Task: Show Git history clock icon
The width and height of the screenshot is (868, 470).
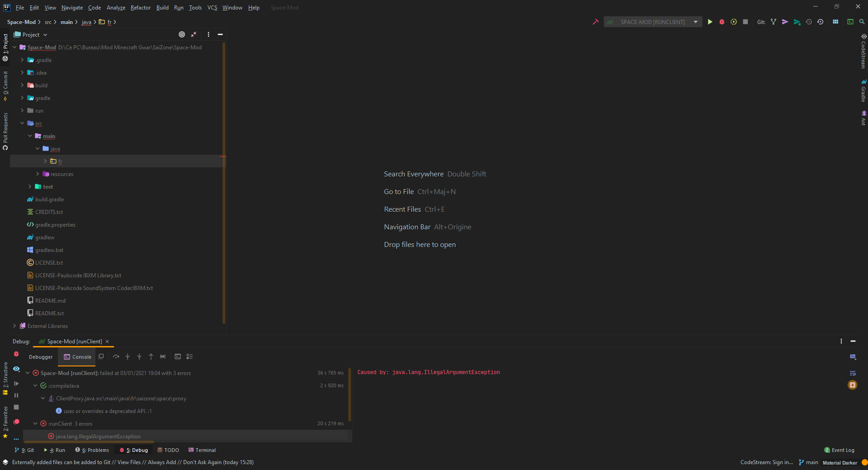Action: (809, 22)
